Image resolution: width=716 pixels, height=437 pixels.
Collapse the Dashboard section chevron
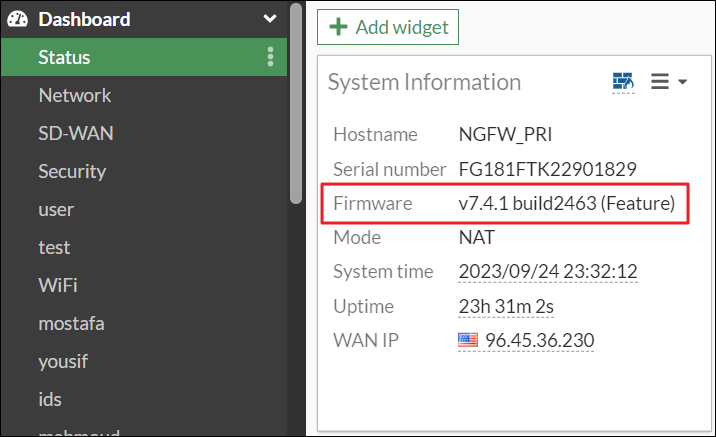(x=269, y=19)
